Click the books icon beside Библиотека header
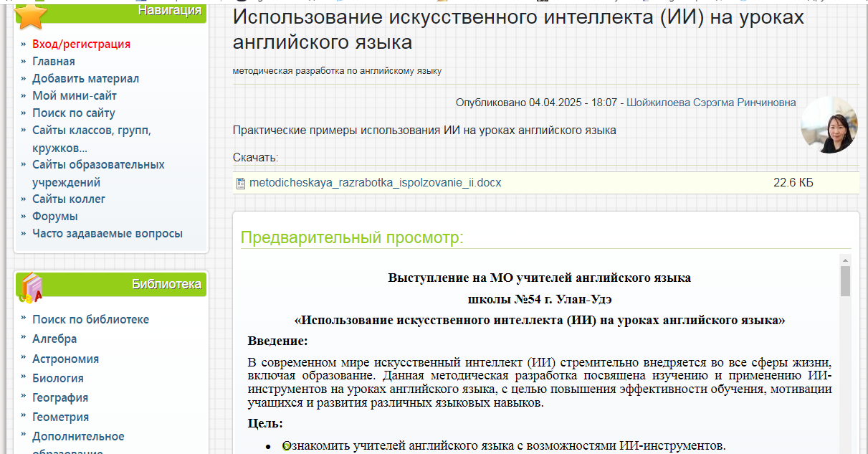Viewport: 868px width, 454px height. click(32, 288)
